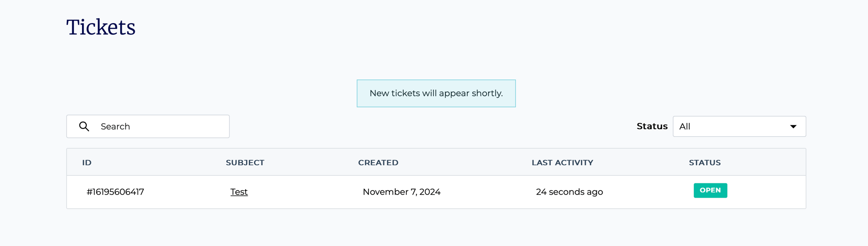Viewport: 868px width, 246px height.
Task: Click the STATUS column header
Action: (704, 163)
